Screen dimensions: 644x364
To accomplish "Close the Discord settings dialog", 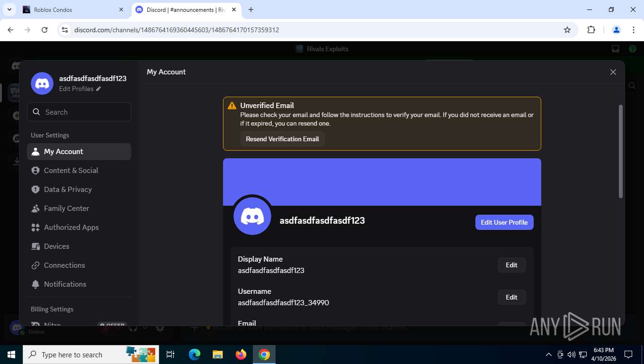I will click(613, 72).
